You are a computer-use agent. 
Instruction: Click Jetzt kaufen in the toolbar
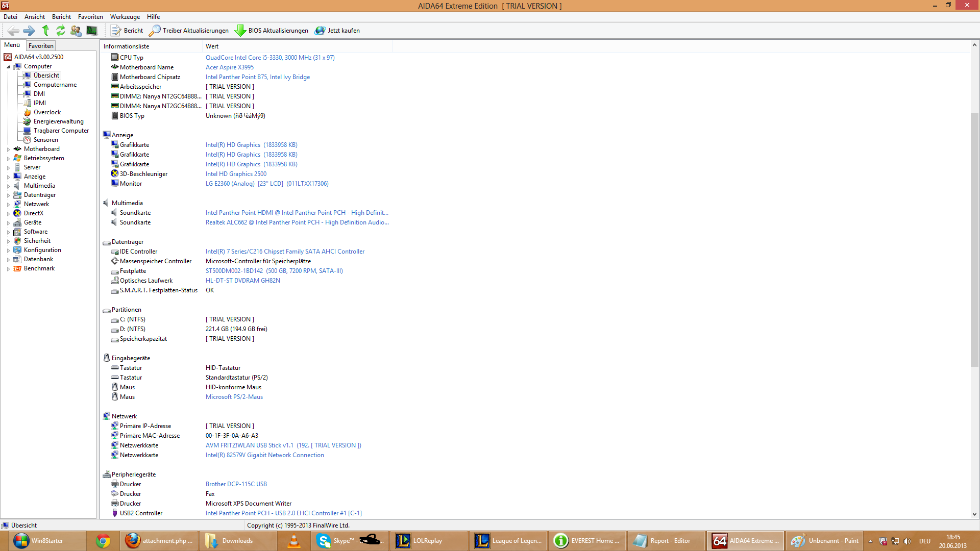[337, 31]
